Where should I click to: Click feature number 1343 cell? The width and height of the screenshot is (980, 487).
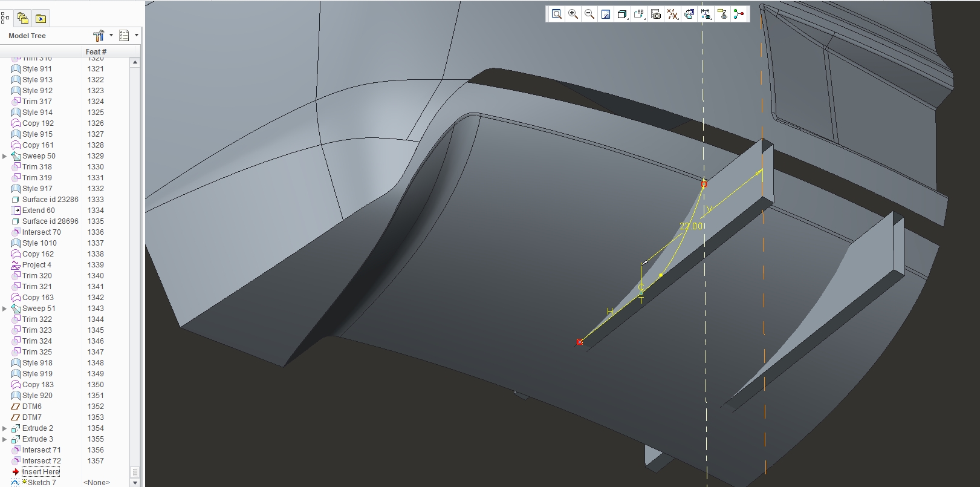pos(96,309)
